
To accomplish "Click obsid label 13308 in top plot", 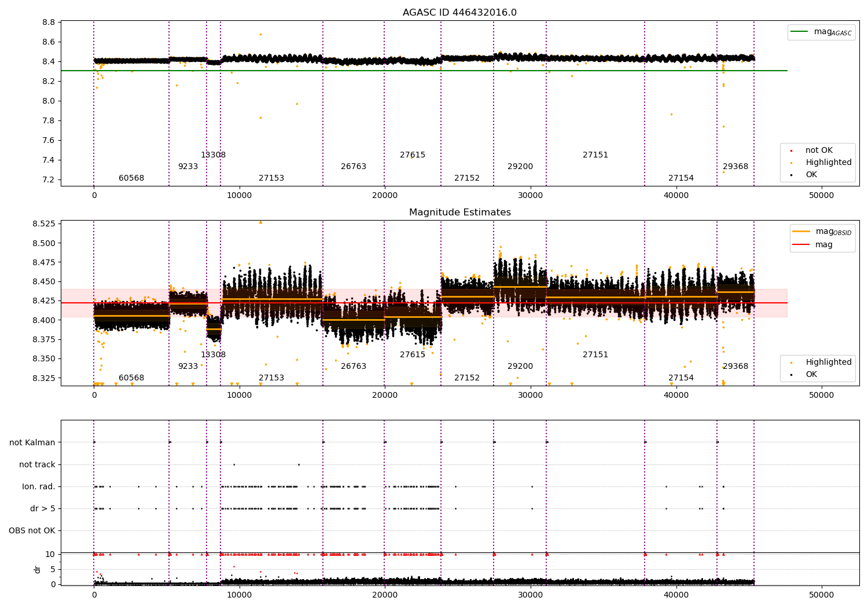I will [213, 155].
